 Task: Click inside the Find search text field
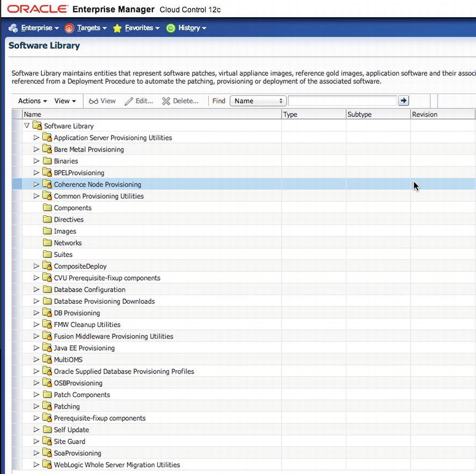[342, 101]
